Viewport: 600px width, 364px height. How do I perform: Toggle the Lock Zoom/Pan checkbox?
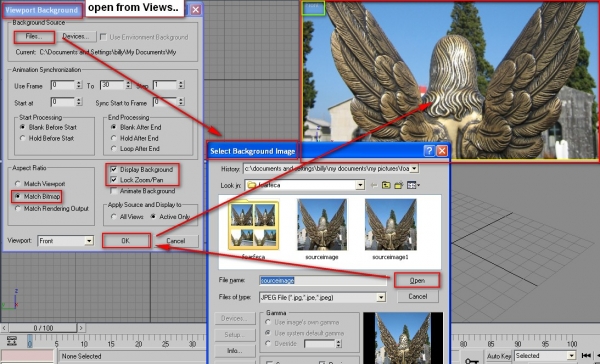click(113, 180)
